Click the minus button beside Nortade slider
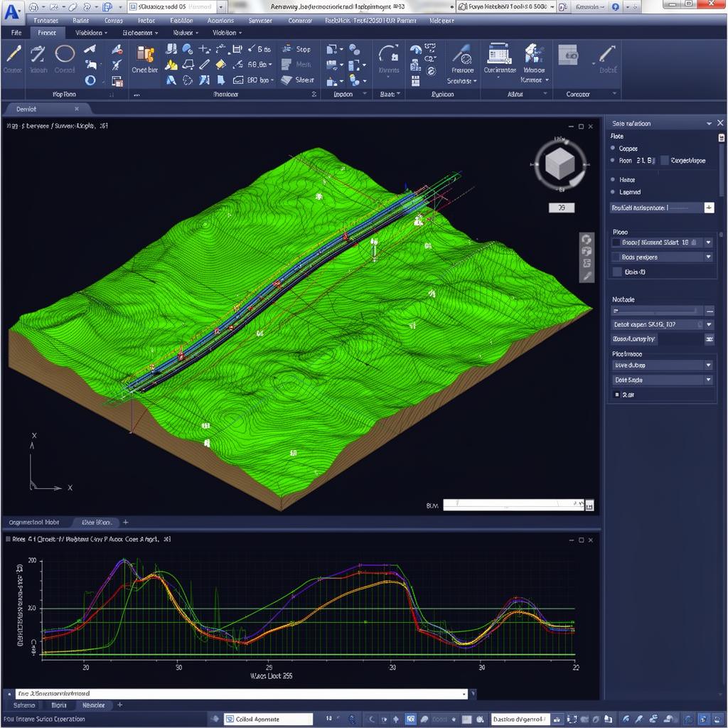Image resolution: width=728 pixels, height=728 pixels. (710, 311)
